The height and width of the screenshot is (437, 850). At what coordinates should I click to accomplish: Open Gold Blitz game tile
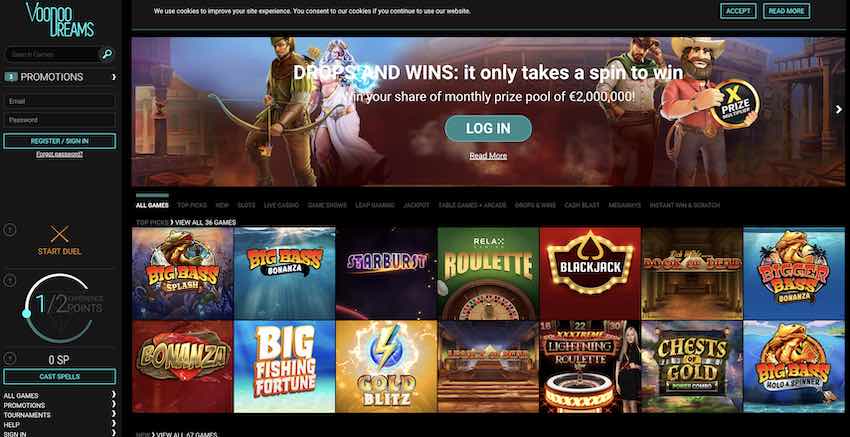[x=386, y=367]
